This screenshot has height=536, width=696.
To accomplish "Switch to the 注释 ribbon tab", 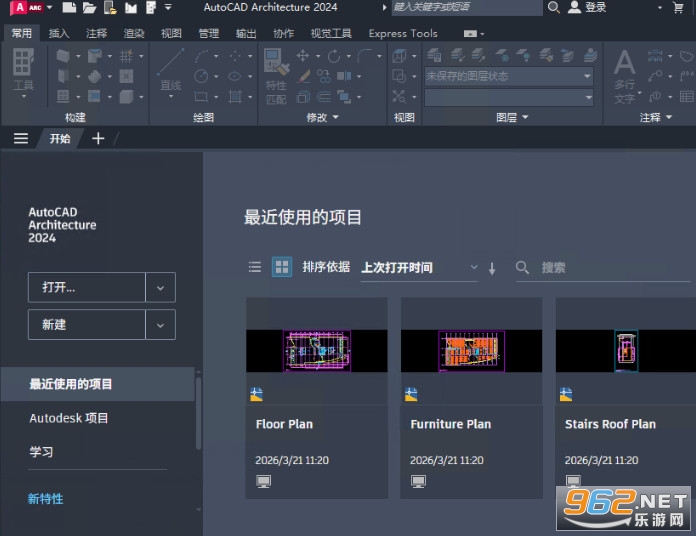I will [x=96, y=33].
